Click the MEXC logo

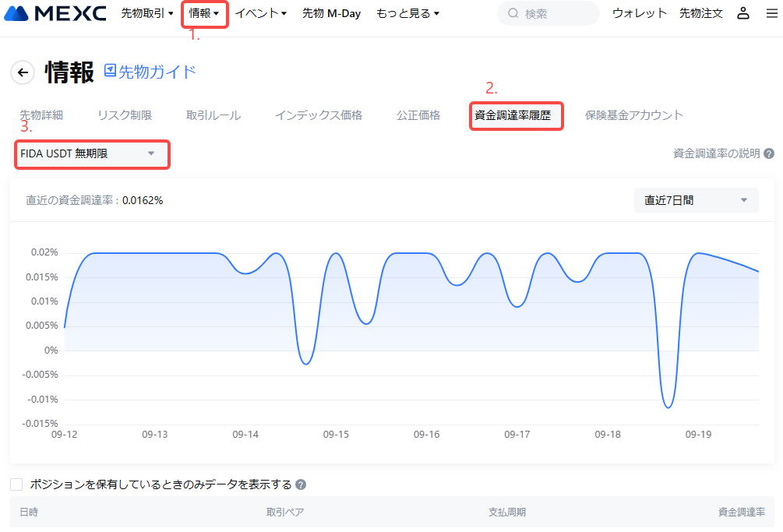coord(55,13)
